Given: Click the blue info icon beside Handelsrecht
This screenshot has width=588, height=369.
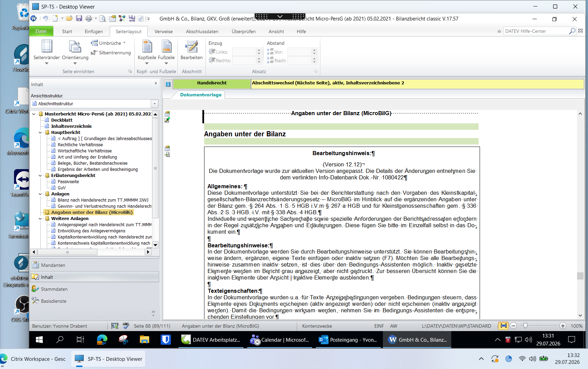Looking at the screenshot, I should [168, 84].
